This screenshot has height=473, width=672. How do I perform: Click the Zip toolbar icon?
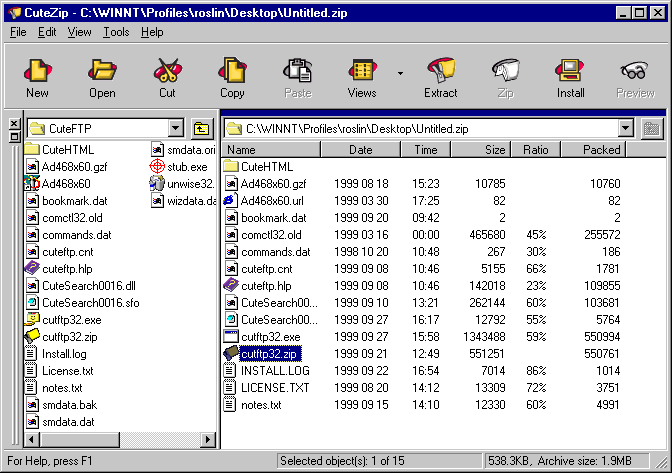(x=506, y=71)
